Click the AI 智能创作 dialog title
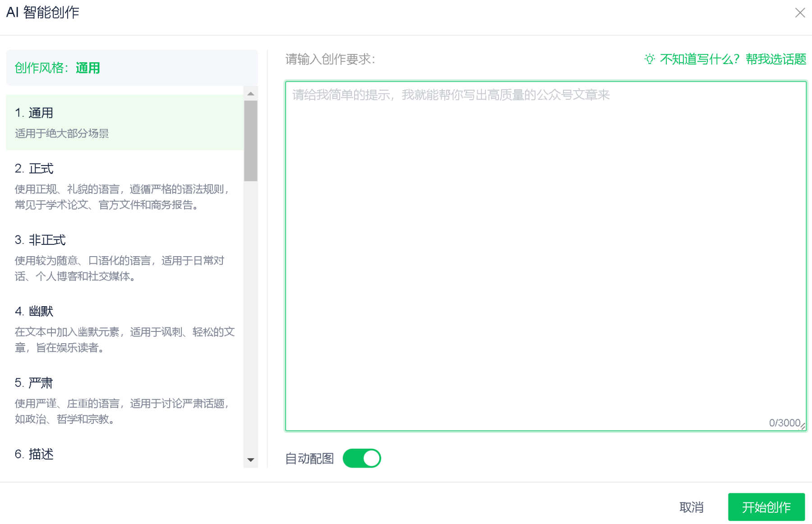This screenshot has height=524, width=812. click(43, 13)
